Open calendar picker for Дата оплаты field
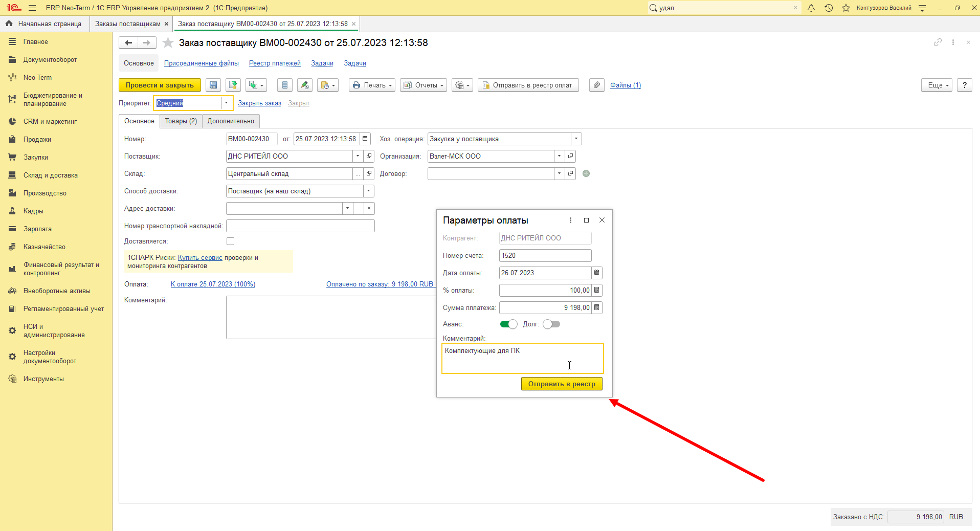Screen dimensions: 980x531 [597, 273]
